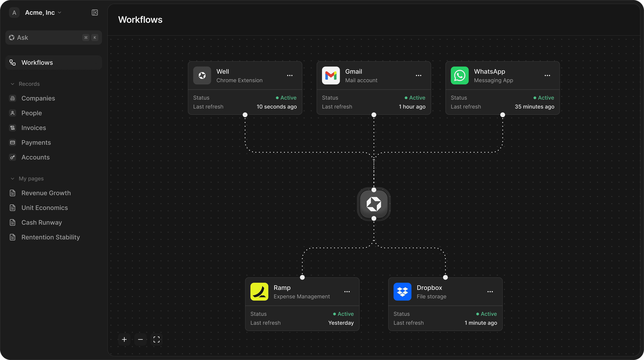644x360 pixels.
Task: Open the Accounts record icon
Action: coord(13,157)
